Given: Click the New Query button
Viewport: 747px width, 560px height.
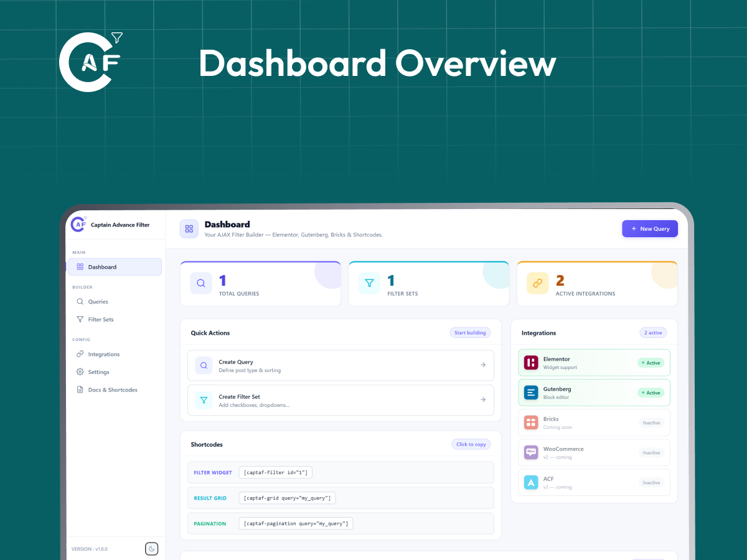Looking at the screenshot, I should point(650,229).
